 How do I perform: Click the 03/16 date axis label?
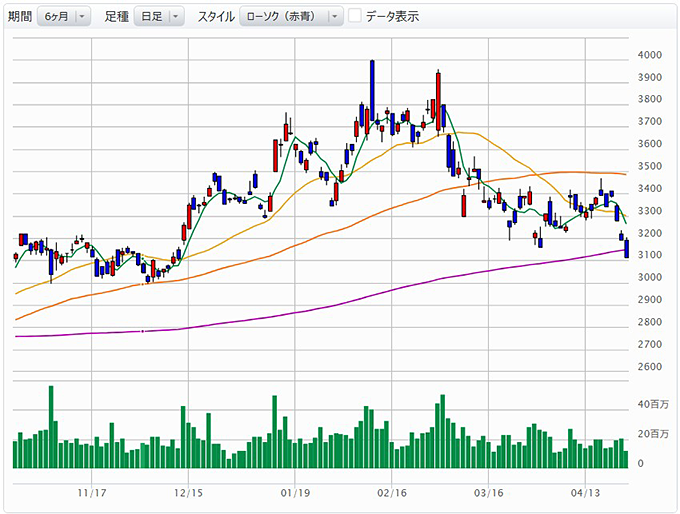pos(488,493)
